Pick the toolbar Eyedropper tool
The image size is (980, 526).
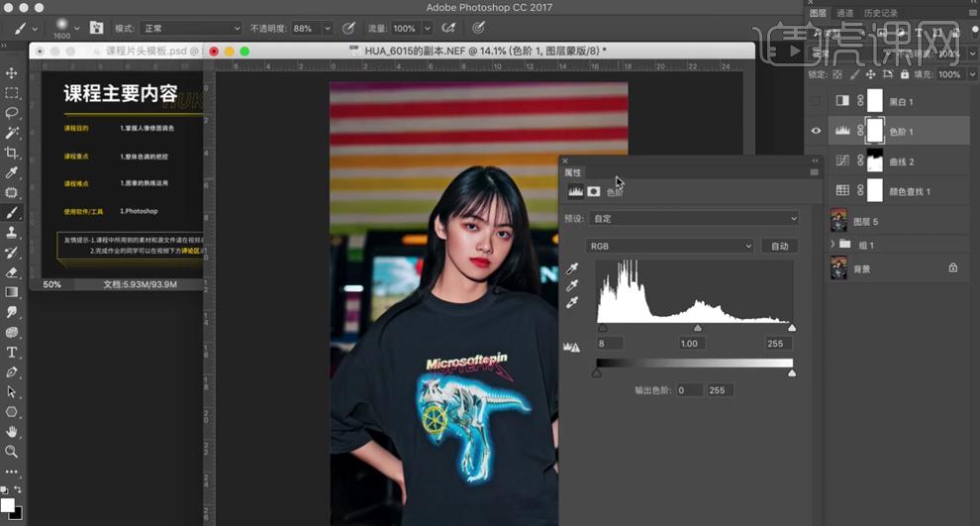click(11, 172)
